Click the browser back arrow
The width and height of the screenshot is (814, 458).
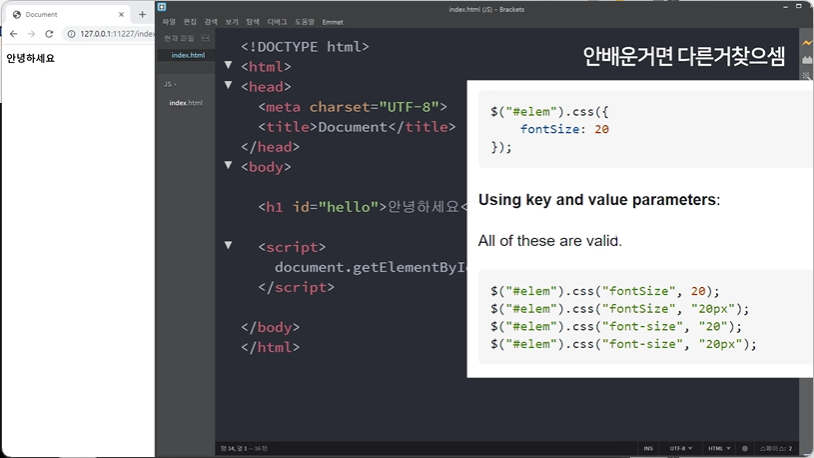point(13,34)
